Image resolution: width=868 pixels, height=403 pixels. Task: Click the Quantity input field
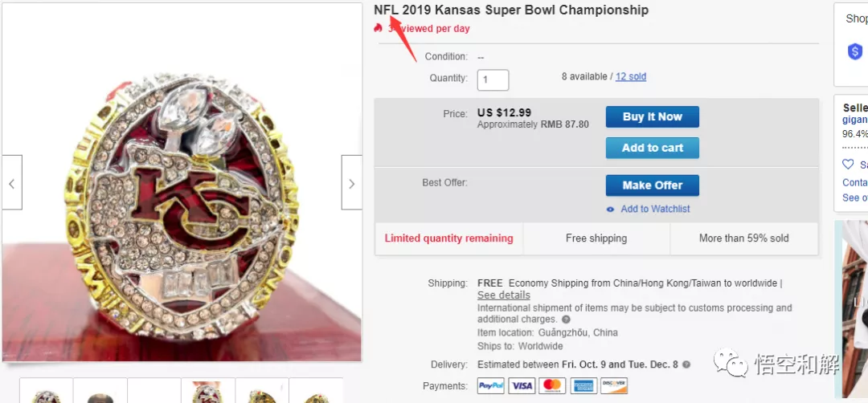coord(493,79)
